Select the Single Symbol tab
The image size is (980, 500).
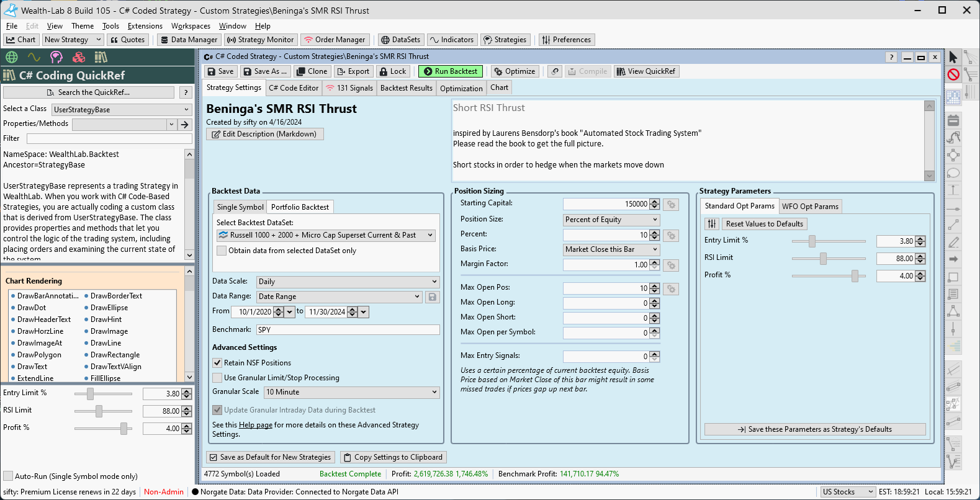240,207
